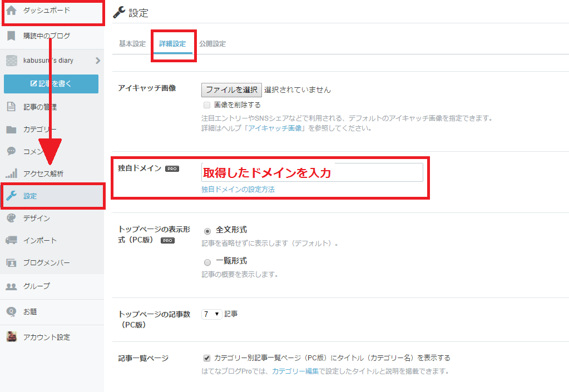Open the 独自ドメインの設定方法 link
This screenshot has width=569, height=392.
point(238,189)
